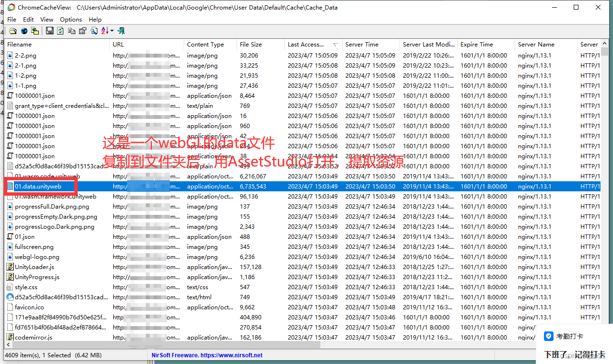This screenshot has width=613, height=364.
Task: Click the icon beside UnityProgress.js
Action: (10, 277)
